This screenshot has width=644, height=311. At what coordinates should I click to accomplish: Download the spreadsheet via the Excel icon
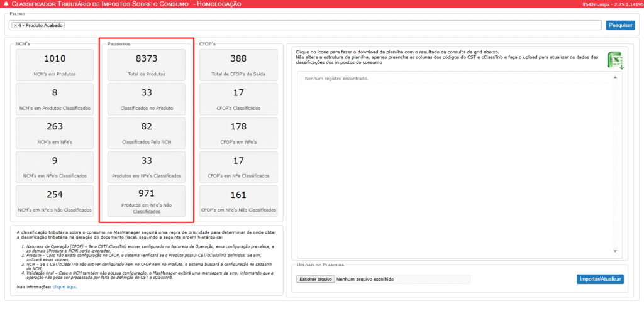(614, 60)
